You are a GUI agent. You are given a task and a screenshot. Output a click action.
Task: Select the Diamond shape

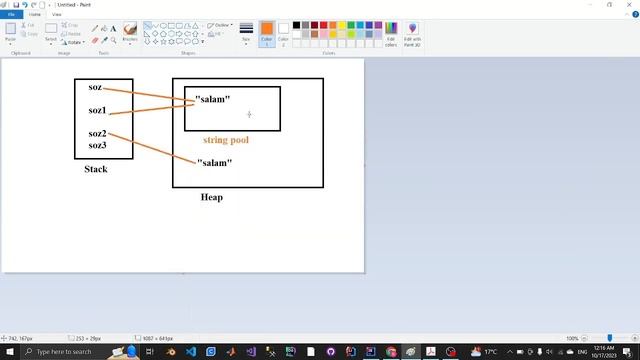[x=155, y=33]
